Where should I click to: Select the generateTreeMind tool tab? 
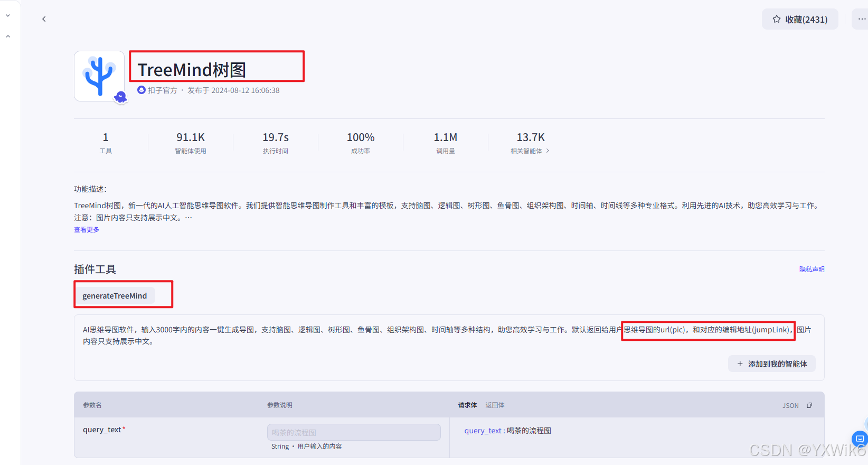[x=115, y=296]
